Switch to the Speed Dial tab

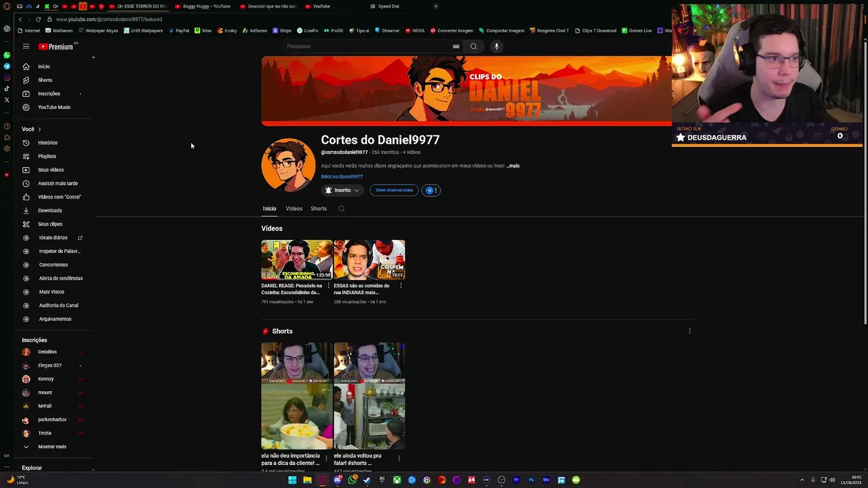(389, 6)
